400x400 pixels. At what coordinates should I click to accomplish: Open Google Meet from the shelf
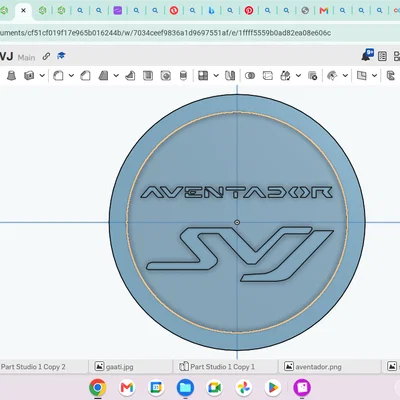click(214, 387)
